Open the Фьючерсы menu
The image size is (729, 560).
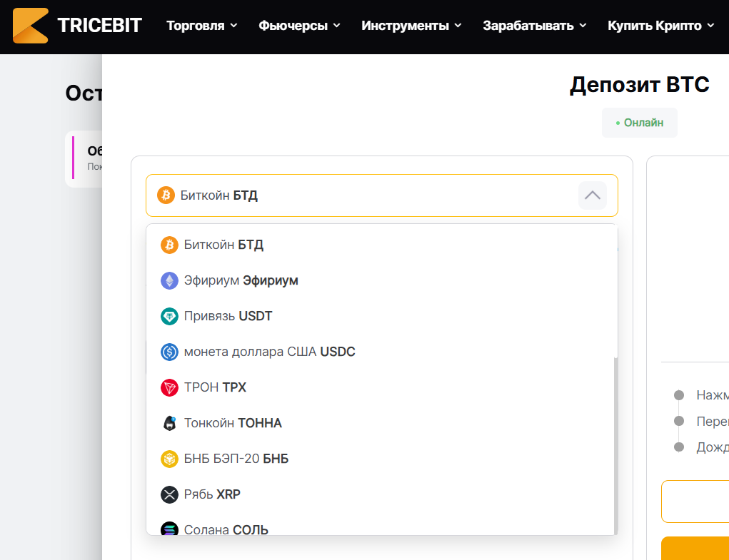pos(299,26)
